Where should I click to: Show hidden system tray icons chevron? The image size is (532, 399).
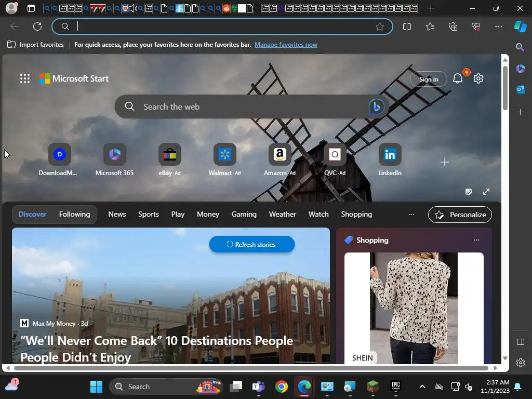pos(422,387)
